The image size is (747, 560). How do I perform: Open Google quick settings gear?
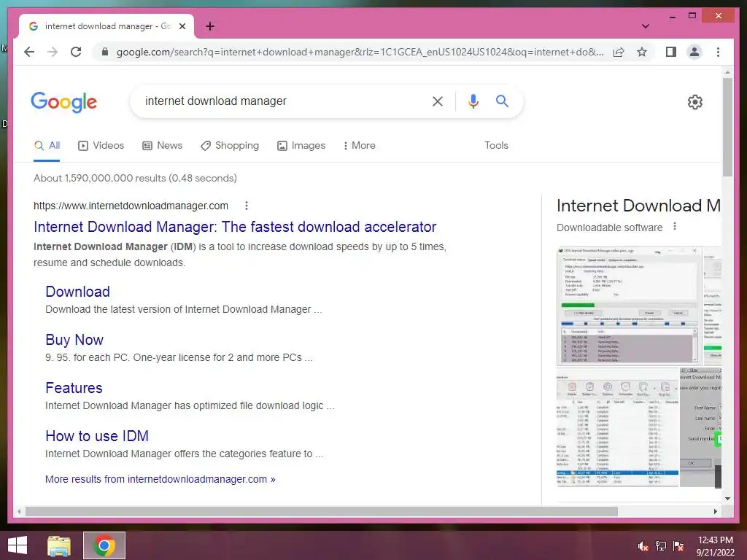(x=695, y=102)
